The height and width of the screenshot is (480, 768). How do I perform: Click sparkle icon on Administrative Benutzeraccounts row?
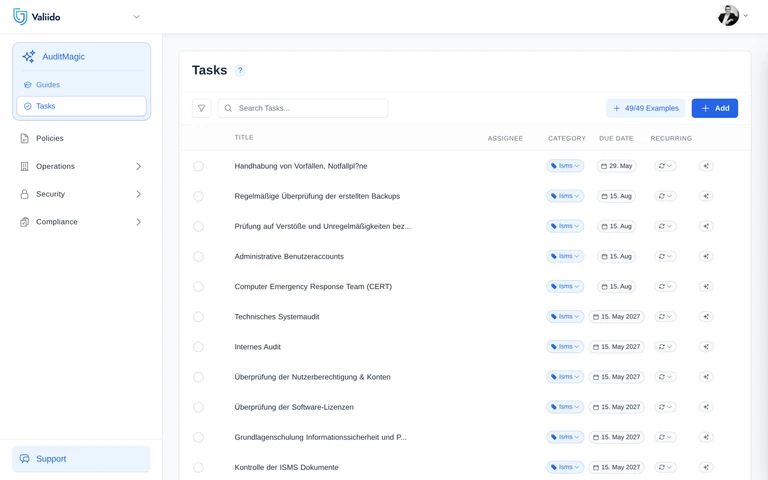pyautogui.click(x=706, y=256)
